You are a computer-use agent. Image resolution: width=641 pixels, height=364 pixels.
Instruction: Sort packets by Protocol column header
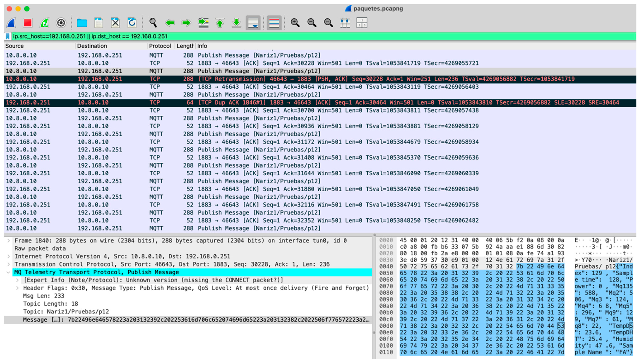(160, 46)
